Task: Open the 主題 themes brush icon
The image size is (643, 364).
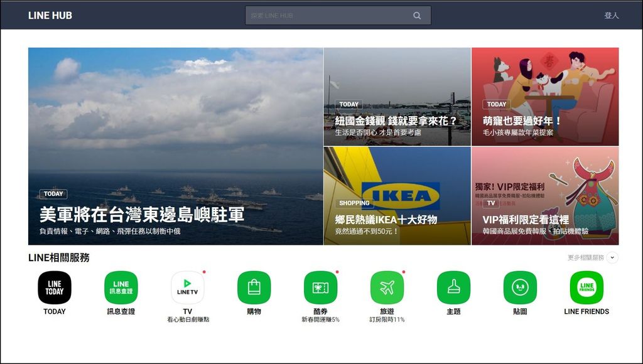Action: pyautogui.click(x=453, y=287)
